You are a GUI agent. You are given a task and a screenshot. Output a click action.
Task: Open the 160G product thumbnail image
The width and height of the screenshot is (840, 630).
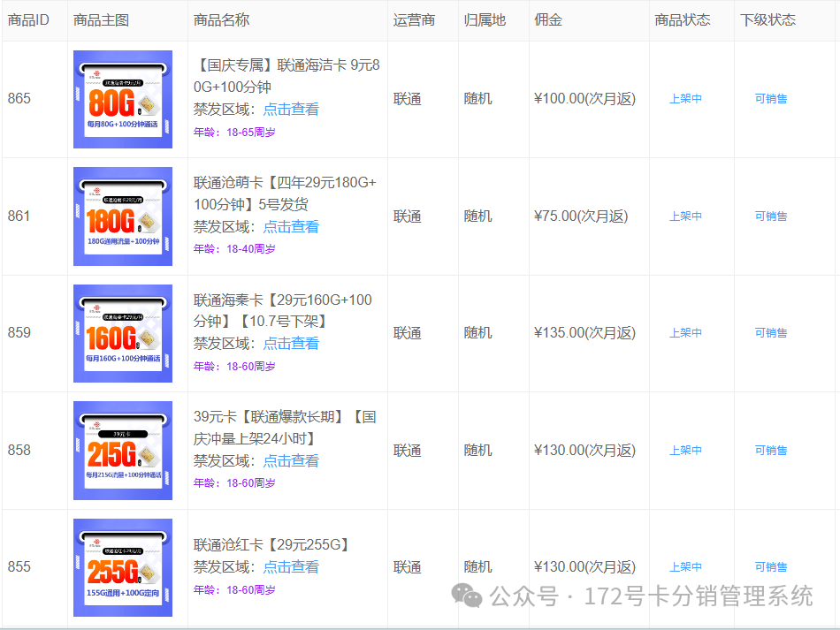pos(123,333)
